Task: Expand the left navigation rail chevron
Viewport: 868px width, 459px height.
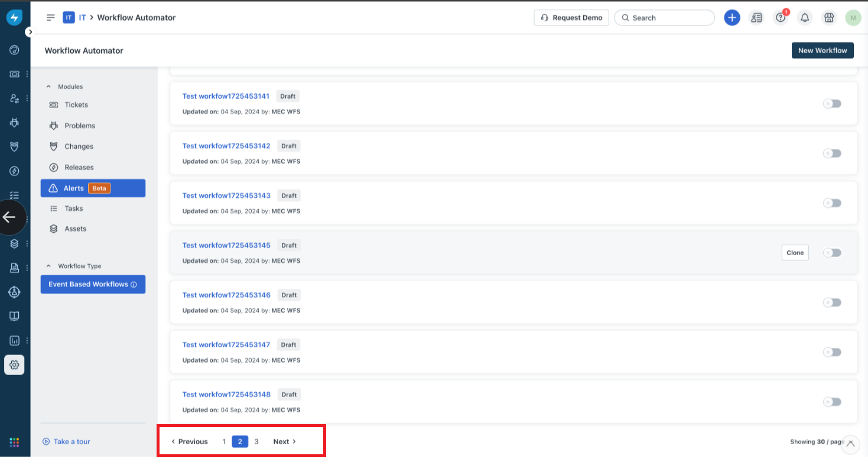Action: tap(31, 32)
